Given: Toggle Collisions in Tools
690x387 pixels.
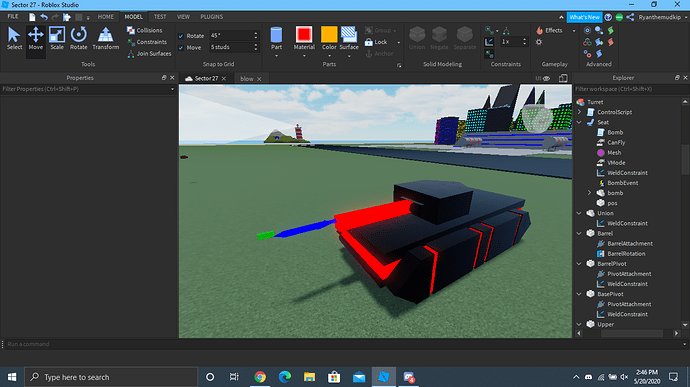Looking at the screenshot, I should (145, 30).
